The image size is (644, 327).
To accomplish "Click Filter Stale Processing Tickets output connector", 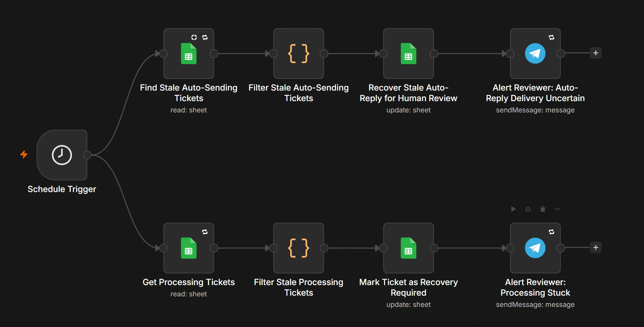I will click(324, 248).
